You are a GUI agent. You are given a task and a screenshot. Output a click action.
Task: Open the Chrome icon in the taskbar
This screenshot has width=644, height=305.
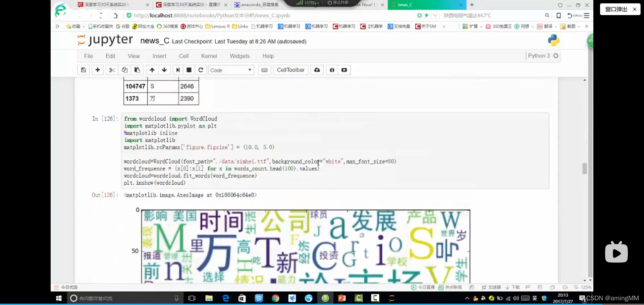pyautogui.click(x=275, y=298)
